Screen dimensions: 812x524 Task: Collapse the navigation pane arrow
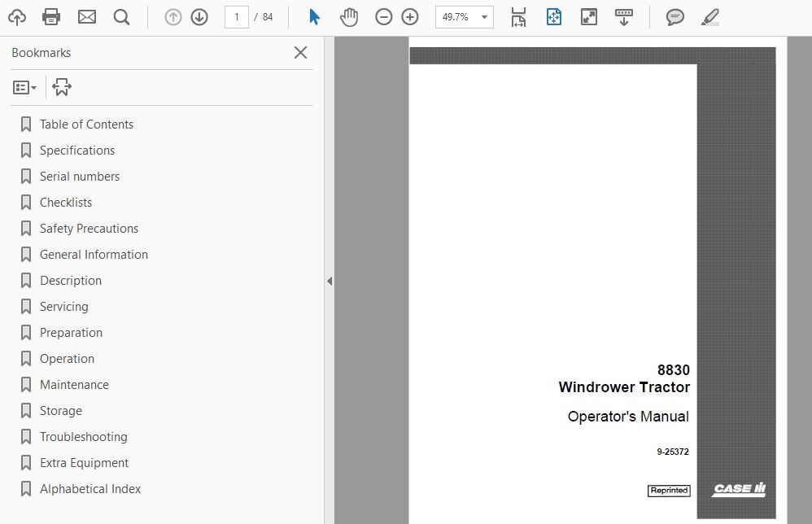(x=330, y=282)
